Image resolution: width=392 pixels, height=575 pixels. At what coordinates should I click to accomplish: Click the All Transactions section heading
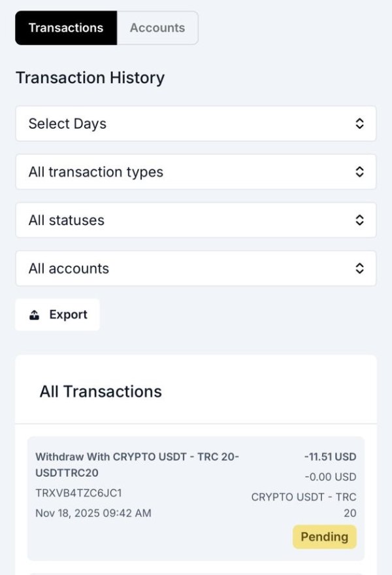101,392
